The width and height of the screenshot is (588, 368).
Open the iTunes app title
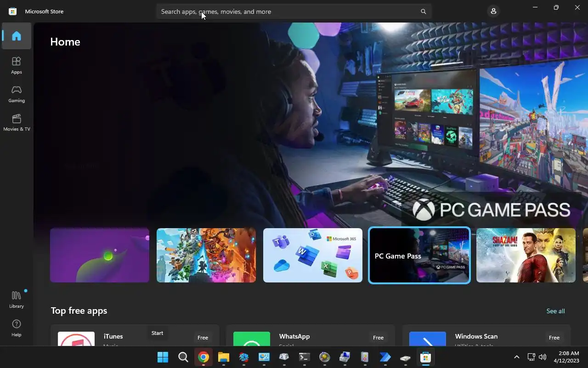click(x=113, y=336)
